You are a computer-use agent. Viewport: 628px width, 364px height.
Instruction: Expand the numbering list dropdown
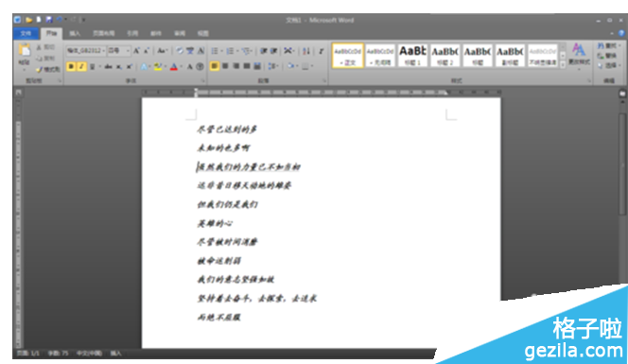point(237,51)
